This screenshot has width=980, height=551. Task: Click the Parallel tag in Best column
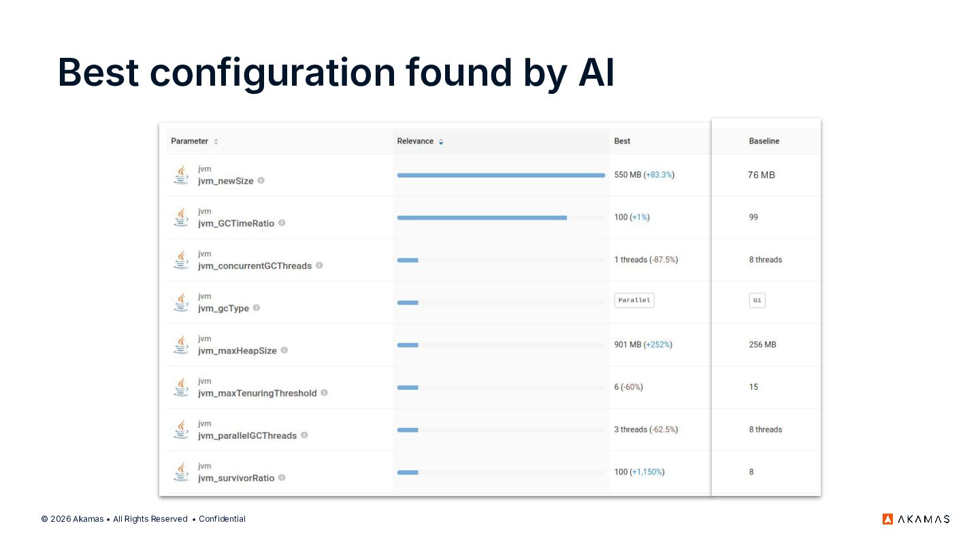click(634, 301)
